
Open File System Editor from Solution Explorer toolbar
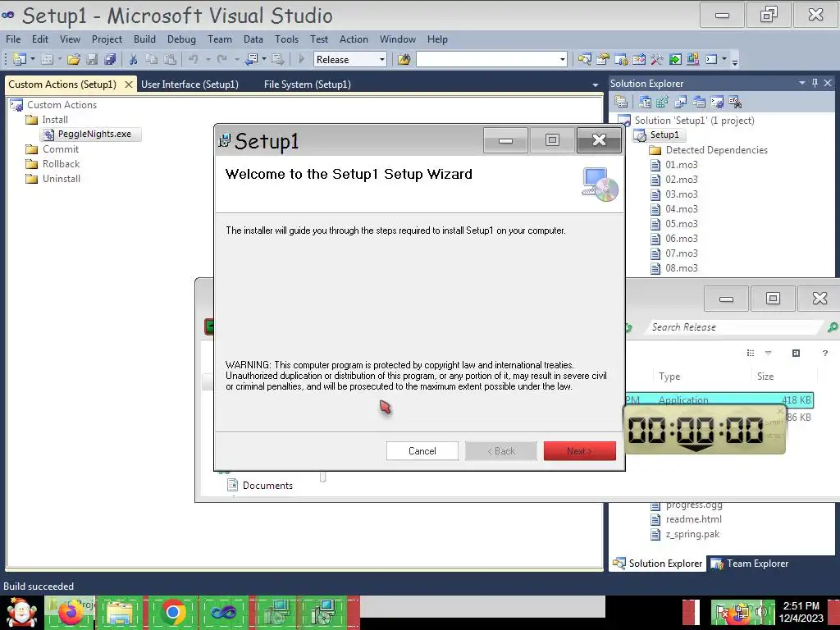645,101
